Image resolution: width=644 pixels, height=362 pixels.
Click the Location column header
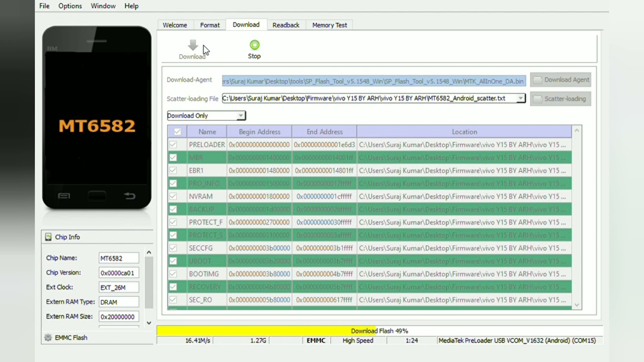[464, 132]
